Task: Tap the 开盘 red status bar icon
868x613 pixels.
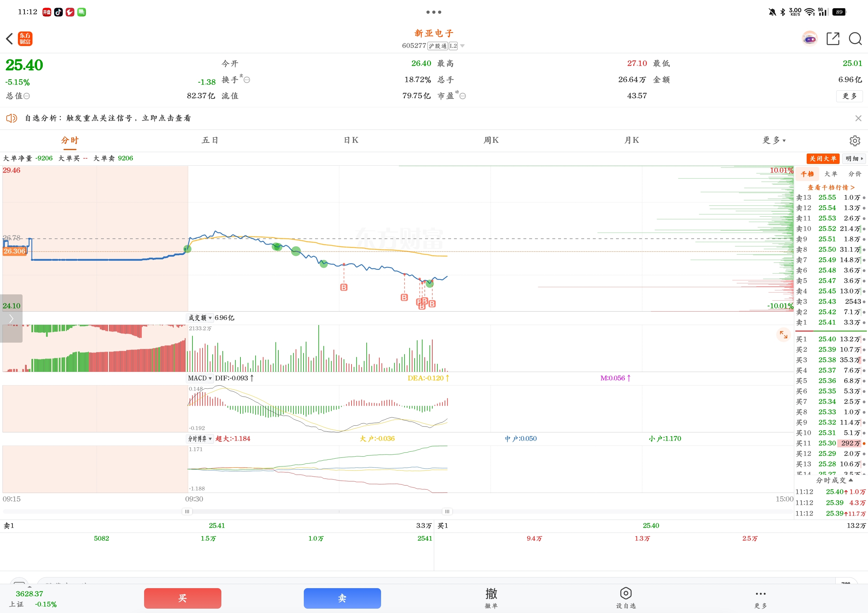Action: pyautogui.click(x=47, y=12)
